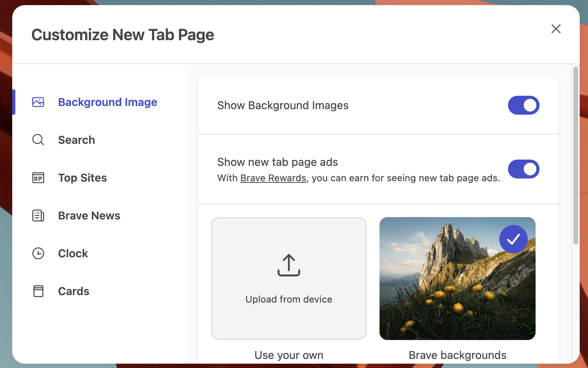This screenshot has width=588, height=368.
Task: Go to Cards settings
Action: (74, 291)
